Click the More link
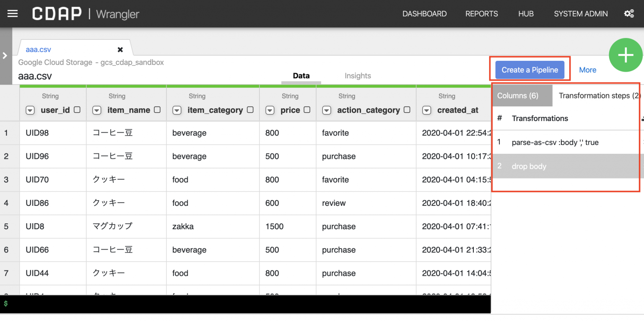The image size is (644, 321). pyautogui.click(x=587, y=70)
